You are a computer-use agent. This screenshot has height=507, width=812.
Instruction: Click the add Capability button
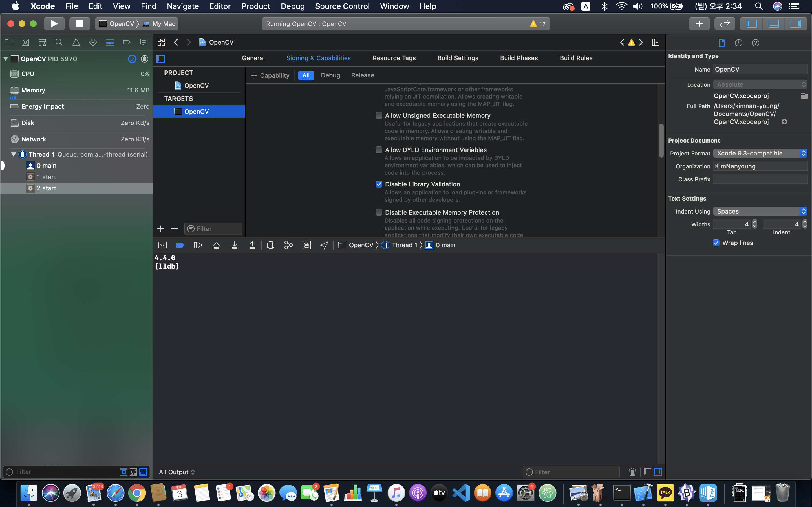coord(270,75)
